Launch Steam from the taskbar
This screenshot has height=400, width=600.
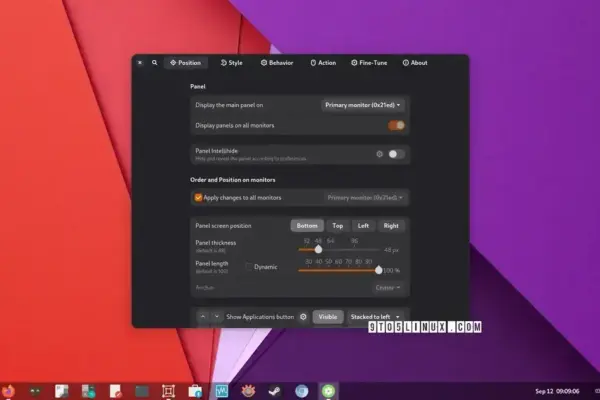tap(275, 391)
